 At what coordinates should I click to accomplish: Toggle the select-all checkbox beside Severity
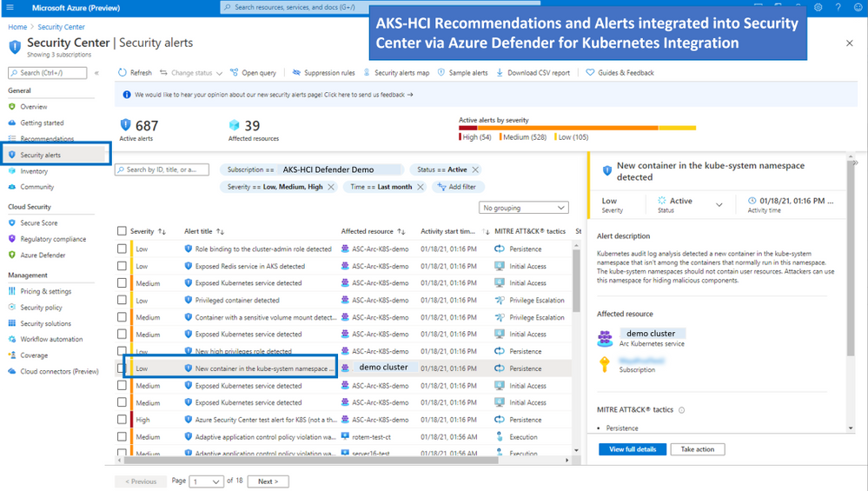coord(122,231)
